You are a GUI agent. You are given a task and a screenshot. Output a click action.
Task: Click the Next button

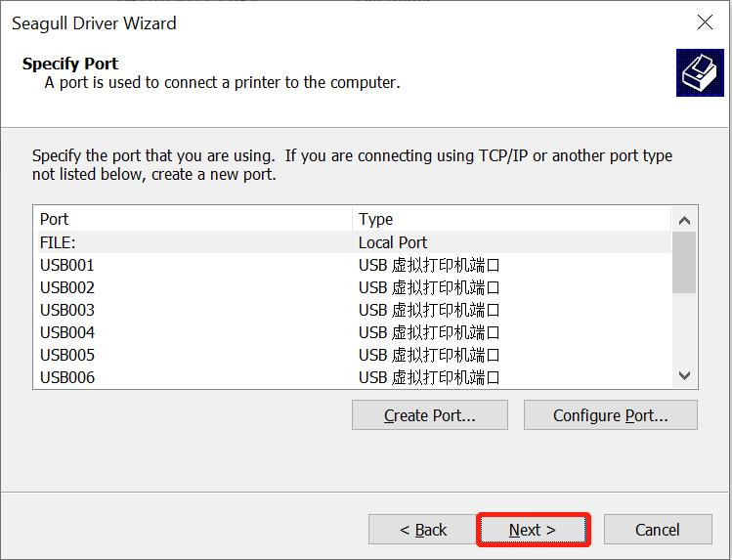pos(533,530)
